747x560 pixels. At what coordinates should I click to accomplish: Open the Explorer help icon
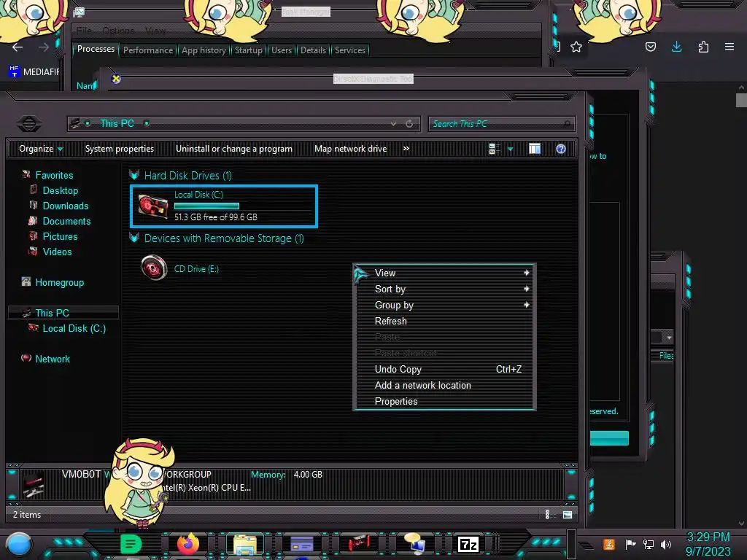point(561,149)
